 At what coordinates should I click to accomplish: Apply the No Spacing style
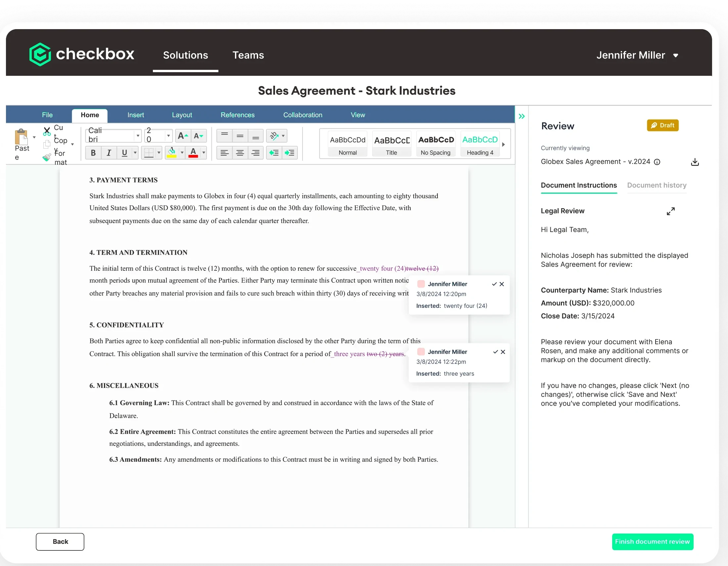pyautogui.click(x=436, y=144)
